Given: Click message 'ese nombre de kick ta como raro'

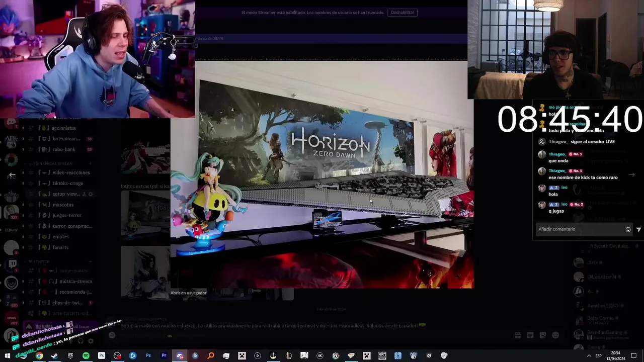Looking at the screenshot, I should click(x=583, y=177).
